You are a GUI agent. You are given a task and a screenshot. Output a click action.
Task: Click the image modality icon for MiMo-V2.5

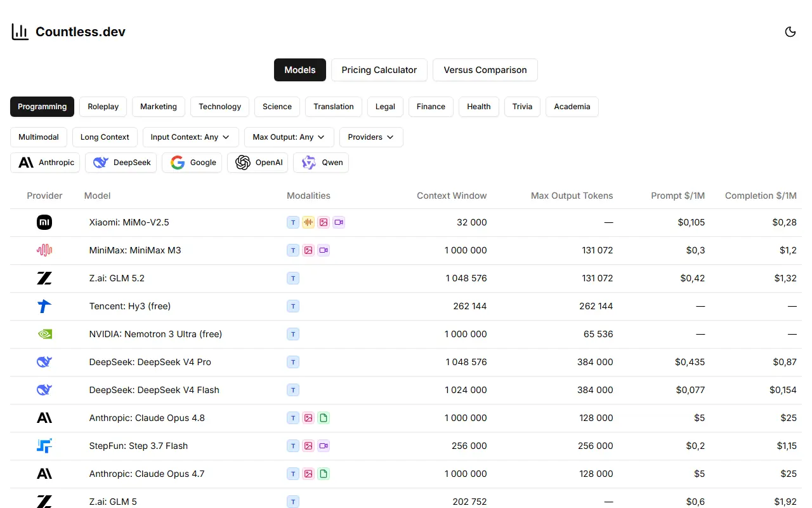tap(324, 222)
